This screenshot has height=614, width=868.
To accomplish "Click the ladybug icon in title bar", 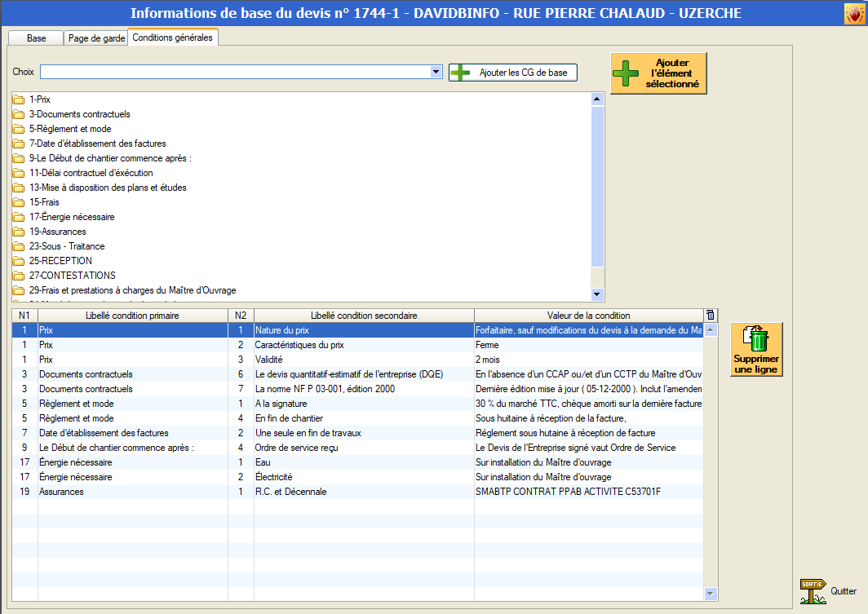I will [854, 14].
